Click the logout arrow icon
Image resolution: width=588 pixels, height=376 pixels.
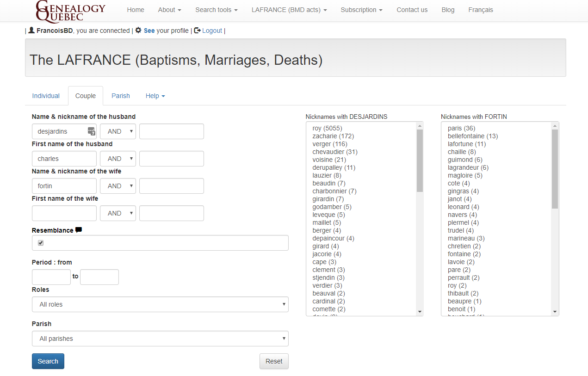(197, 30)
